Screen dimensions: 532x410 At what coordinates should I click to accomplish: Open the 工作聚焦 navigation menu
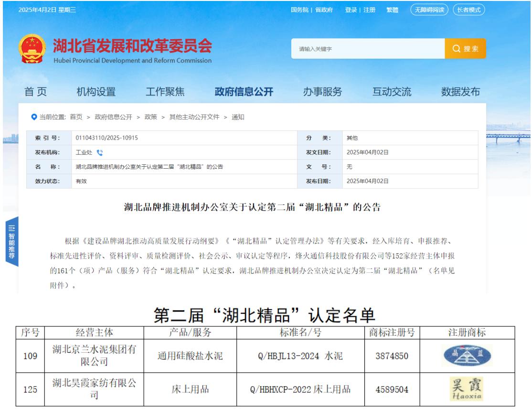point(165,92)
